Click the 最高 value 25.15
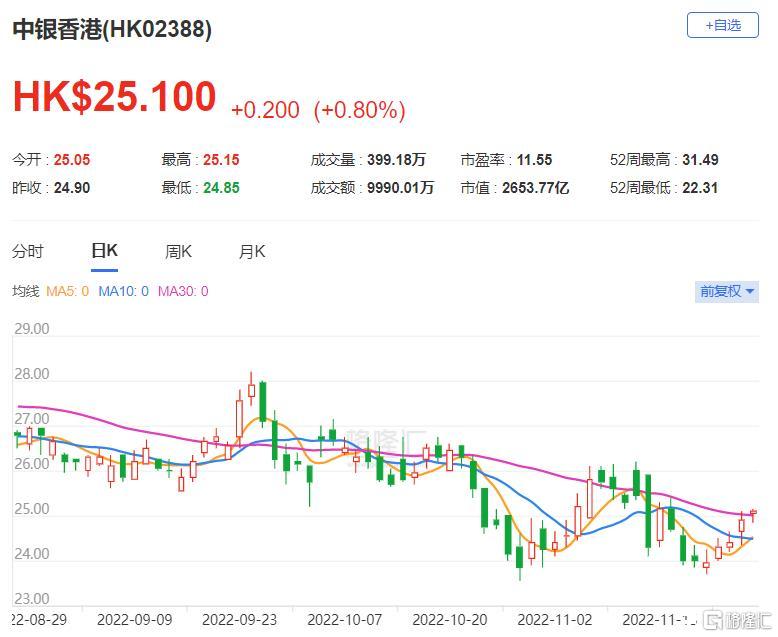778x637 pixels. pyautogui.click(x=221, y=160)
